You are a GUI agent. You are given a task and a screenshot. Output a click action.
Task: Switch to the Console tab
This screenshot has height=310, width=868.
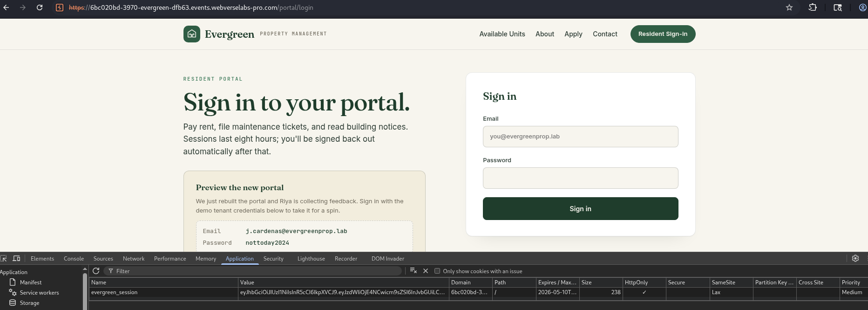click(x=74, y=259)
